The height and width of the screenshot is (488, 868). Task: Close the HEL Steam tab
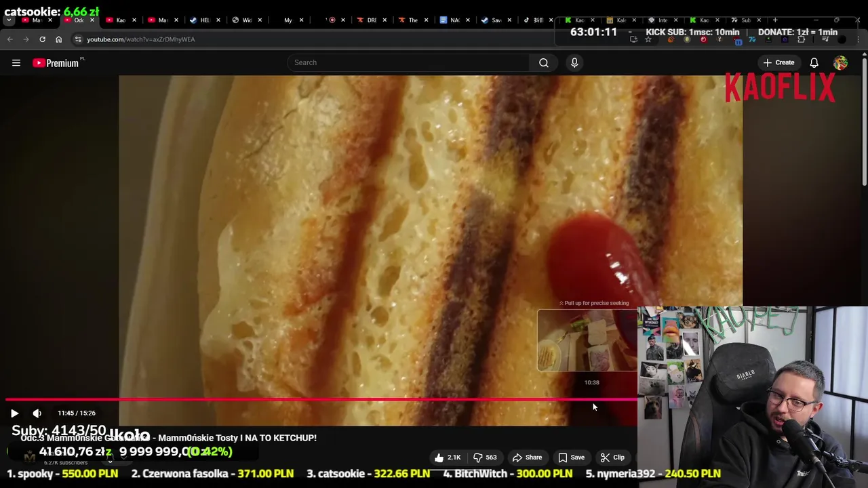click(218, 20)
